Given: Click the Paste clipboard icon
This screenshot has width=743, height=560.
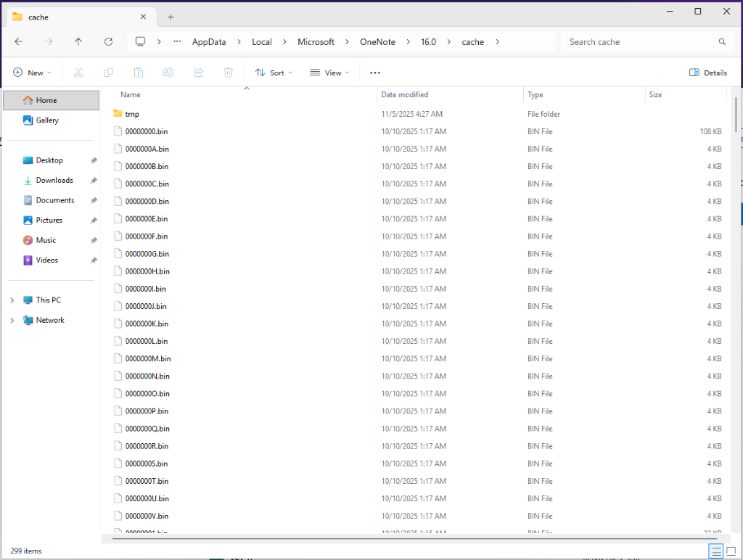Looking at the screenshot, I should tap(139, 73).
